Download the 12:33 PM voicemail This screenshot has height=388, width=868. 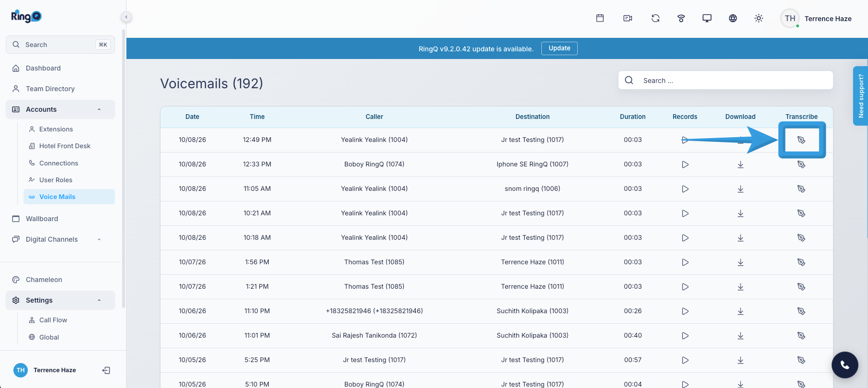[x=741, y=165]
